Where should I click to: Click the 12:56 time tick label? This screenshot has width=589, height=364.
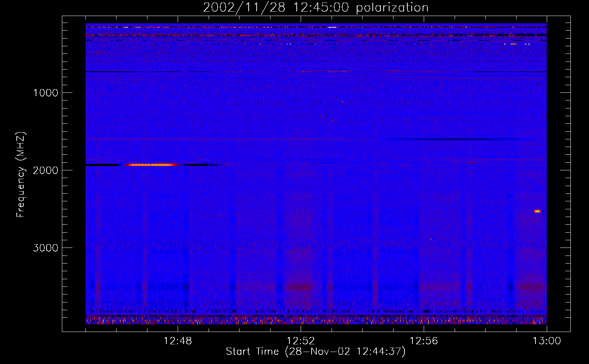coord(424,341)
